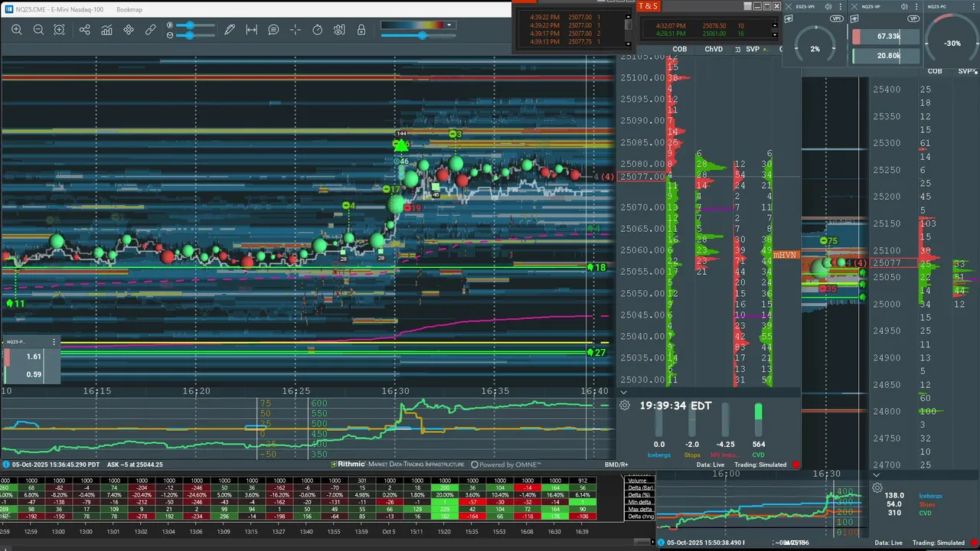Close the ESZ5-VPI widget

[789, 7]
